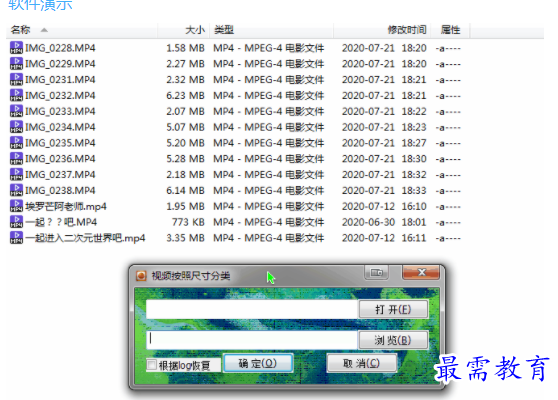
Task: Click file name IMG_0236.MP4
Action: pyautogui.click(x=60, y=159)
